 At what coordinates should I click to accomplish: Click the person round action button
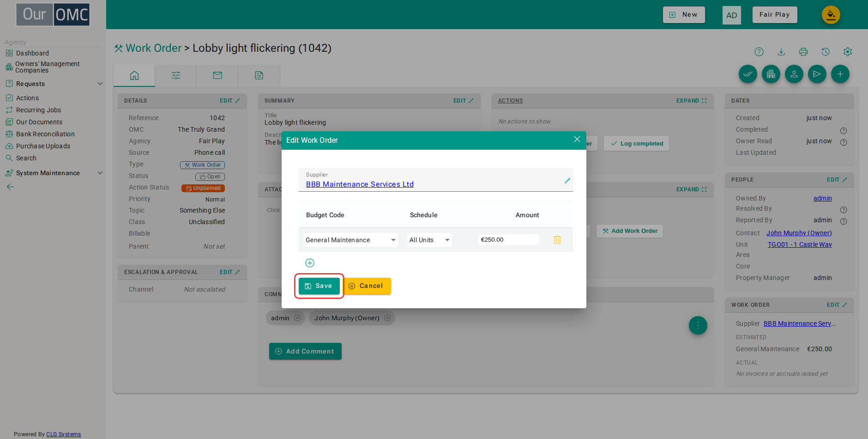click(794, 74)
